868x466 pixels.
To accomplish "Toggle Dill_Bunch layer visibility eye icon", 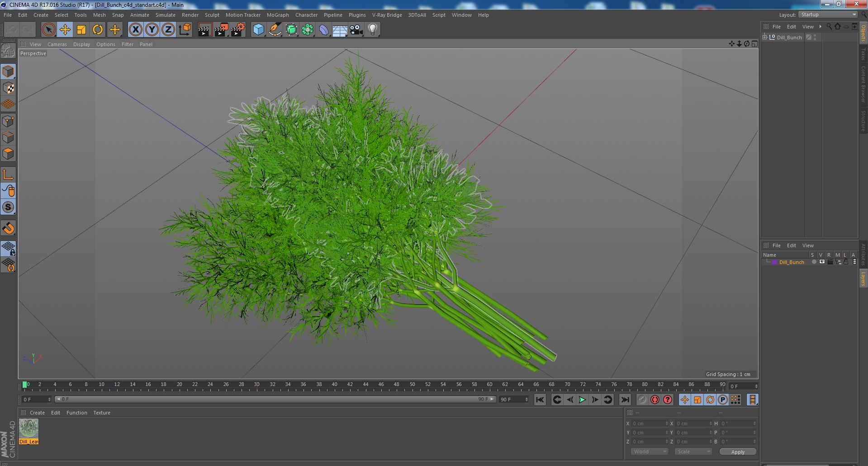I will pos(822,262).
